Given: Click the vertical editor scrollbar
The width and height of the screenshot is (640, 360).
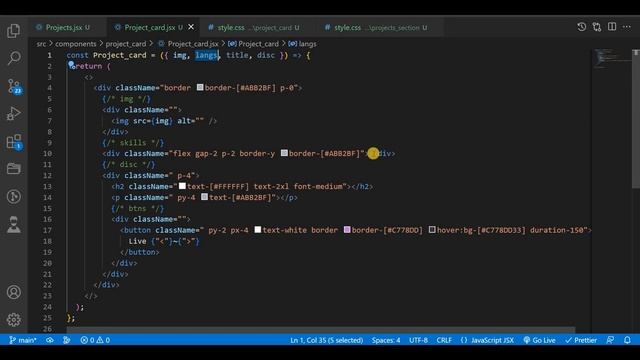Looking at the screenshot, I should coord(636,118).
